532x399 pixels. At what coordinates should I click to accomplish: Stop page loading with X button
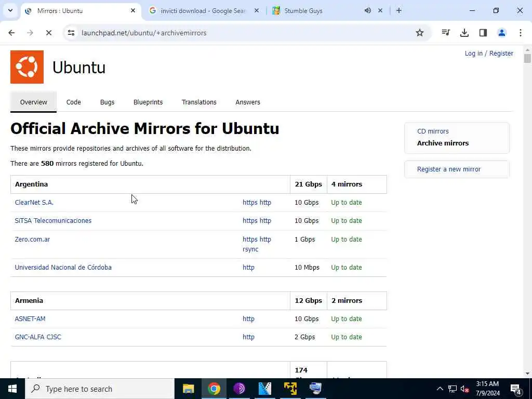pyautogui.click(x=49, y=33)
